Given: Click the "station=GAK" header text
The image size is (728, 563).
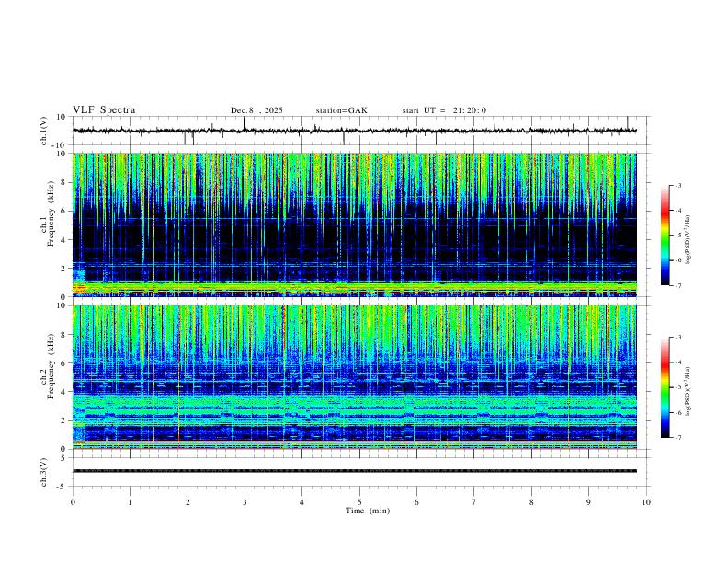Looking at the screenshot, I should pyautogui.click(x=341, y=110).
